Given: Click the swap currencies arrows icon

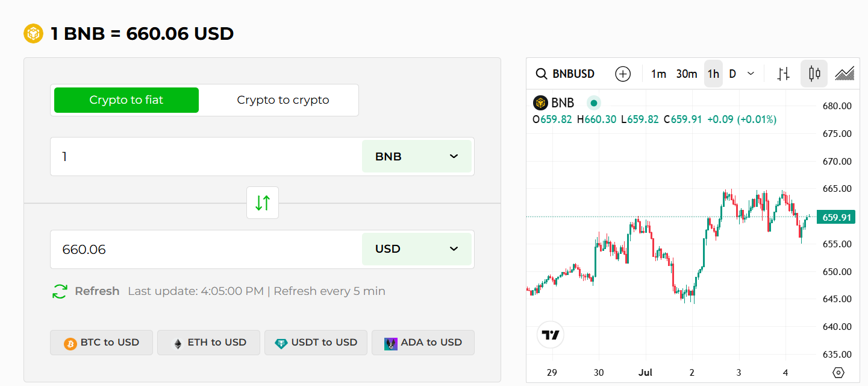Looking at the screenshot, I should pos(262,203).
